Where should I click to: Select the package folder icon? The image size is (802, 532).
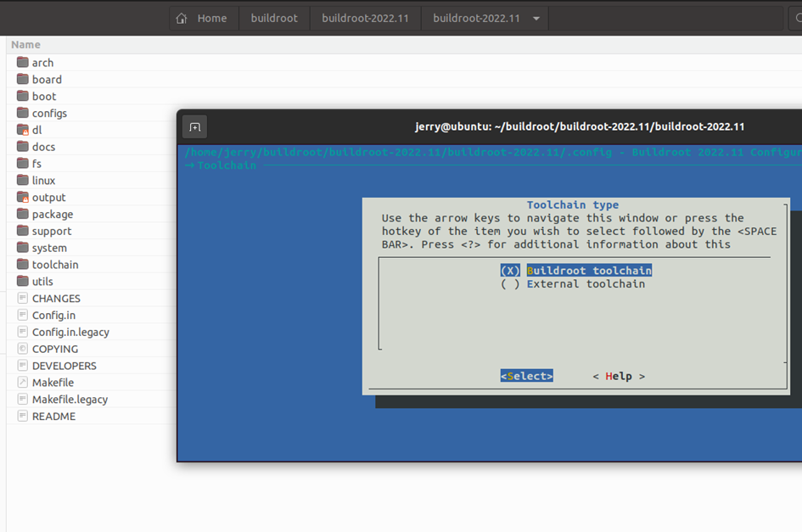point(23,214)
